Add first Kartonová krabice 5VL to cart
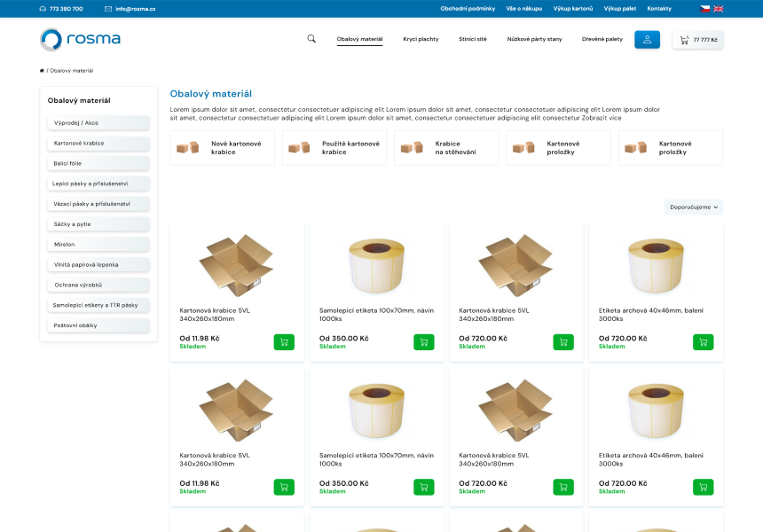 (284, 342)
